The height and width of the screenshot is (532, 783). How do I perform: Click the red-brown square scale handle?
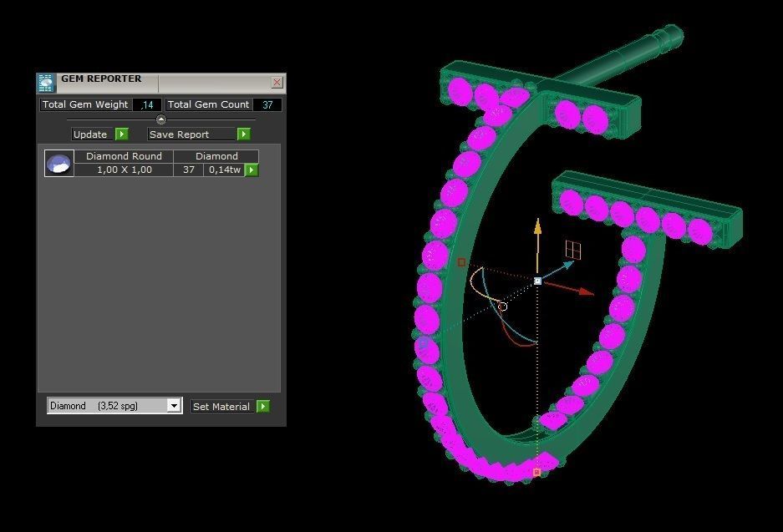click(x=461, y=262)
